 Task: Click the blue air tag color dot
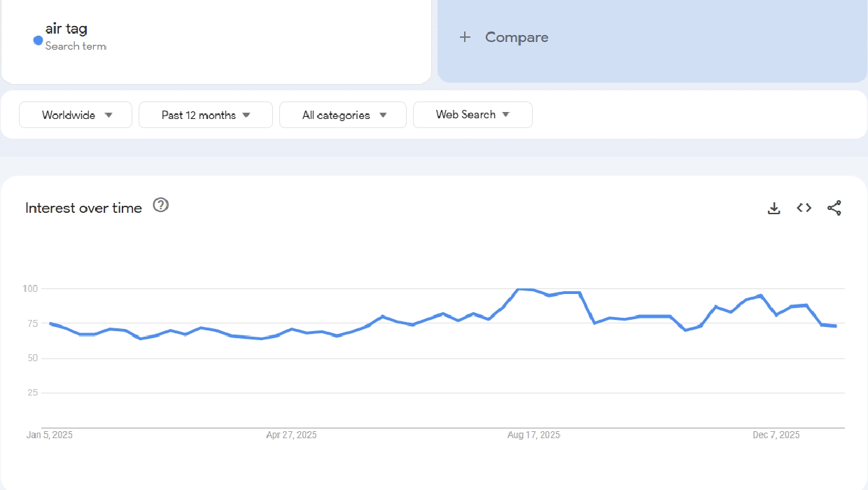point(38,41)
